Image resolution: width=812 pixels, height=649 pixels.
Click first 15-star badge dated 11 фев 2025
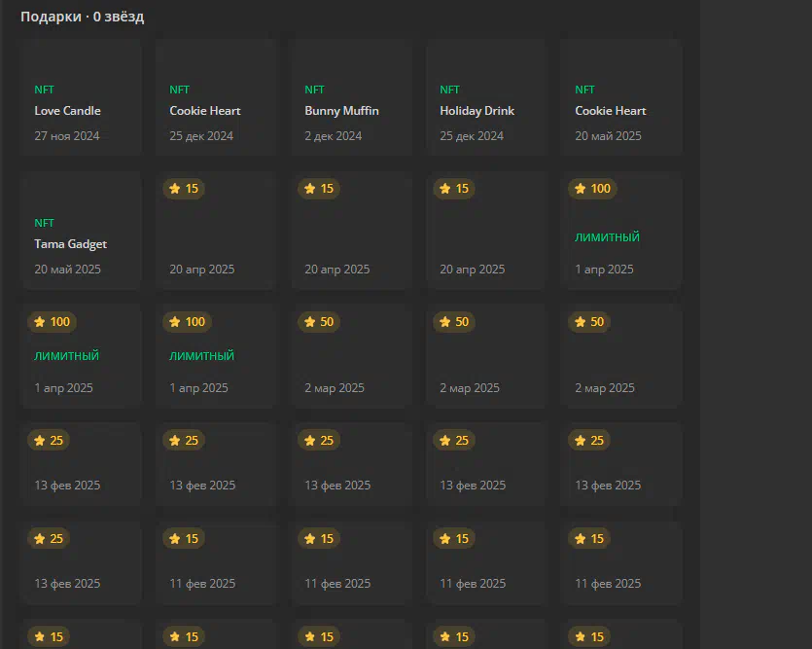coord(184,539)
